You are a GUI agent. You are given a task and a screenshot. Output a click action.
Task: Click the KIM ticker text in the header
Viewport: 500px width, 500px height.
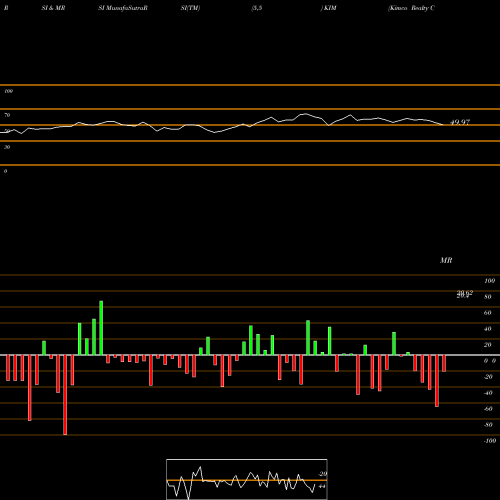(x=329, y=8)
